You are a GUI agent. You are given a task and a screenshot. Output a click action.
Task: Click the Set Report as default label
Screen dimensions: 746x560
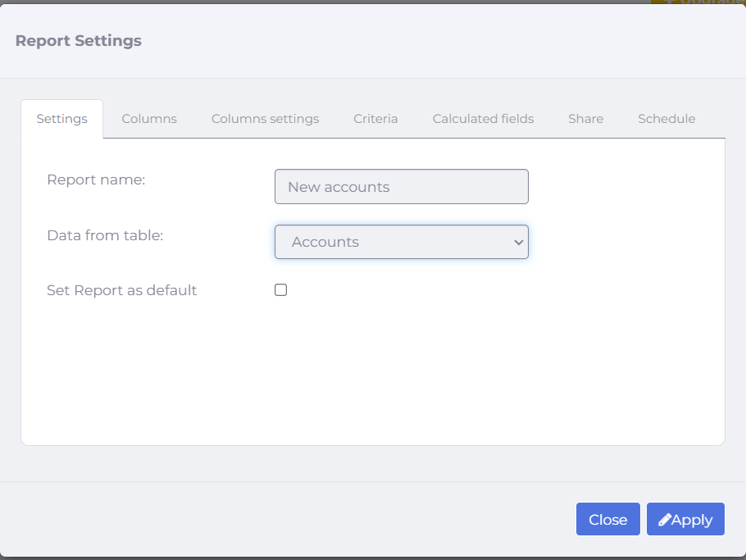121,290
